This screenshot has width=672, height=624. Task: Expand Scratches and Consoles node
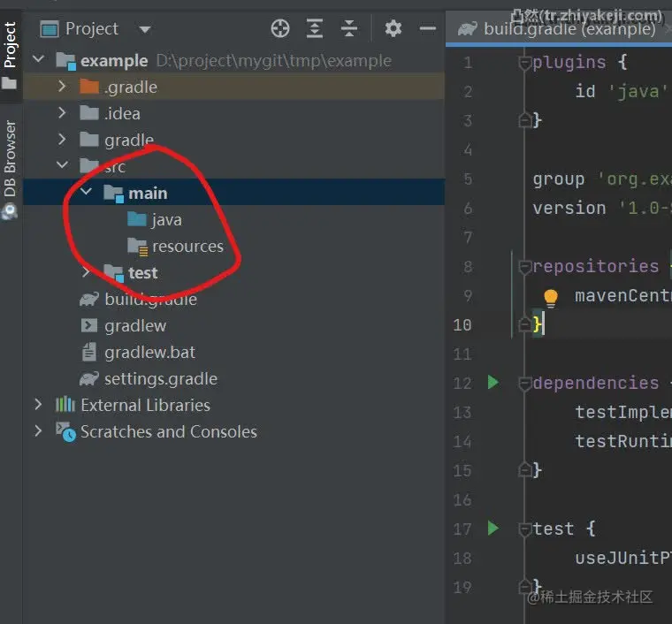point(39,430)
